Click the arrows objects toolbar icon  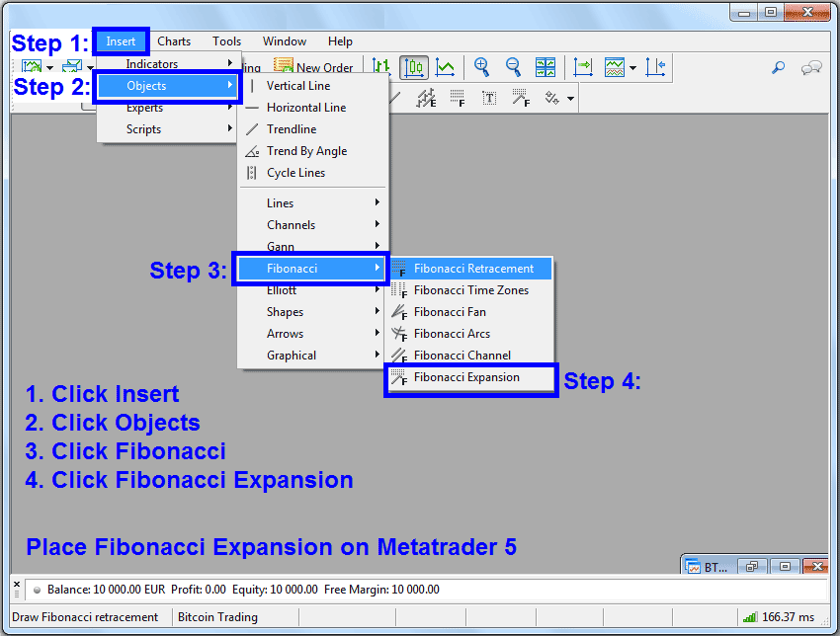click(x=551, y=98)
